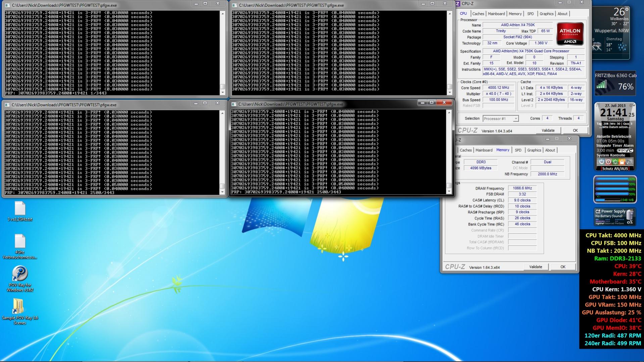Click the grey icon at the end of System Kontrolle

coord(629,162)
